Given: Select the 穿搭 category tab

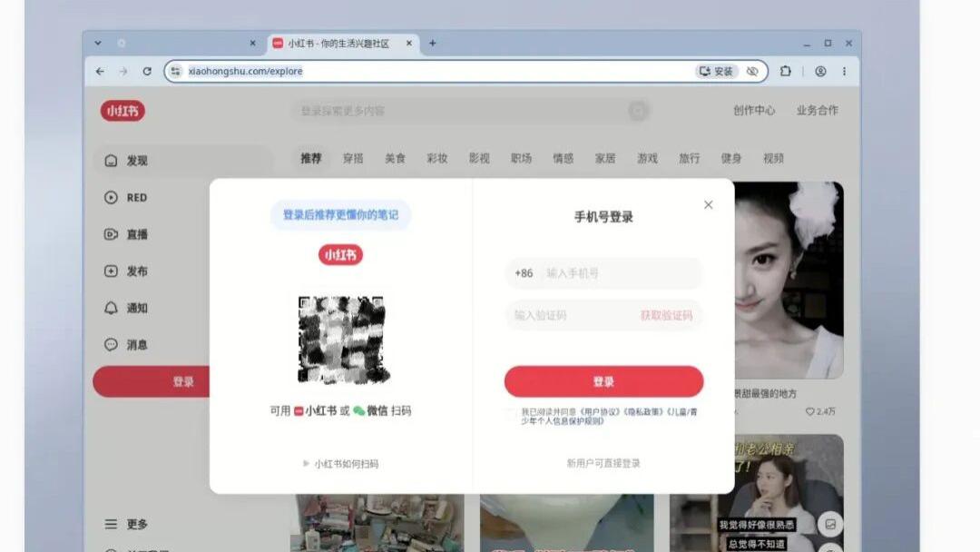Looking at the screenshot, I should tap(353, 158).
